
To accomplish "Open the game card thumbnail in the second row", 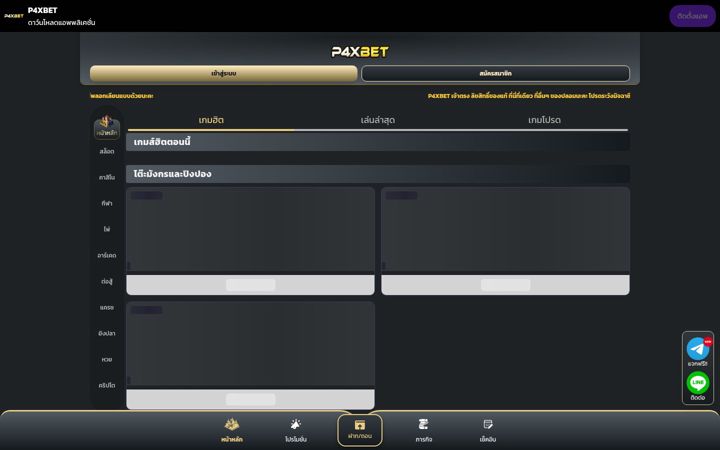I will coord(250,344).
